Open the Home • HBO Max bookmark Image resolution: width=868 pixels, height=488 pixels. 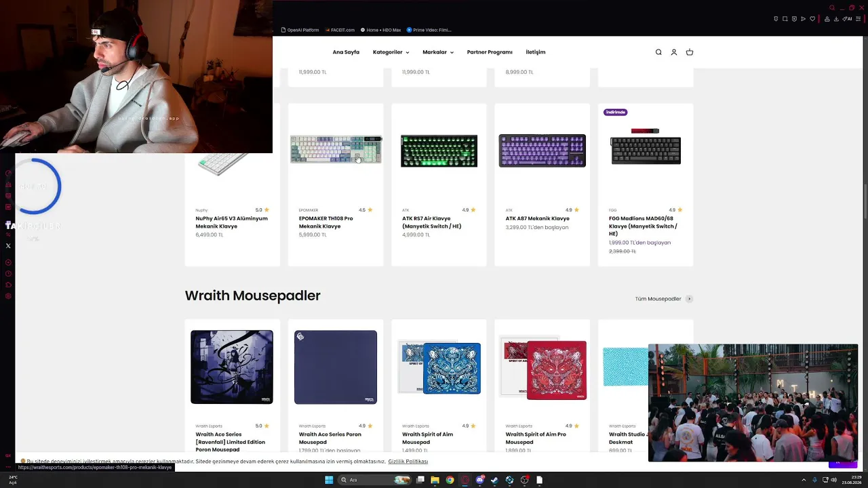[380, 30]
